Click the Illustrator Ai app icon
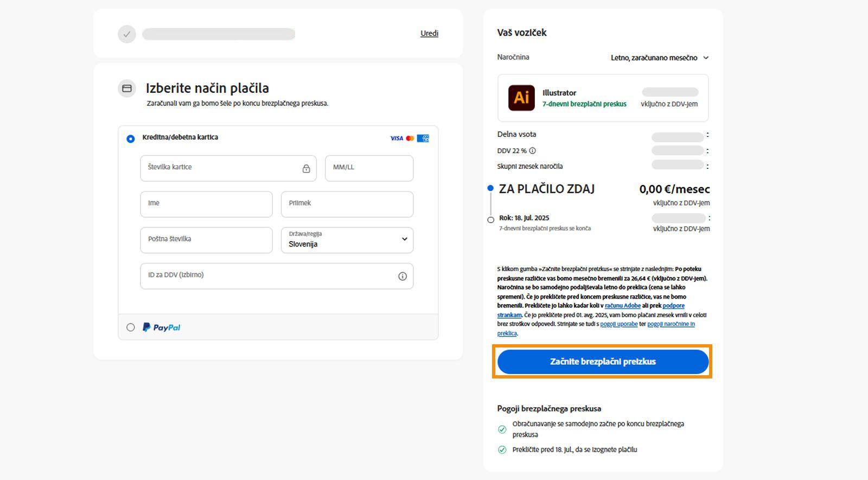Screen dimensions: 868x480 click(521, 98)
